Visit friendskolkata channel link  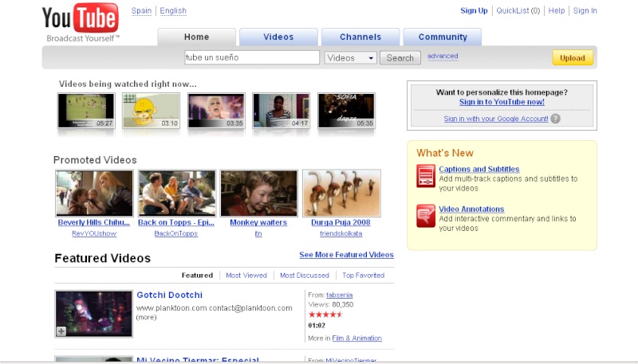(x=341, y=233)
